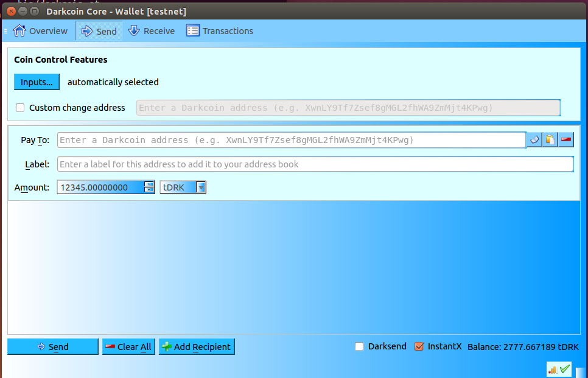Open the tDRK unit dropdown
The height and width of the screenshot is (378, 588).
183,187
